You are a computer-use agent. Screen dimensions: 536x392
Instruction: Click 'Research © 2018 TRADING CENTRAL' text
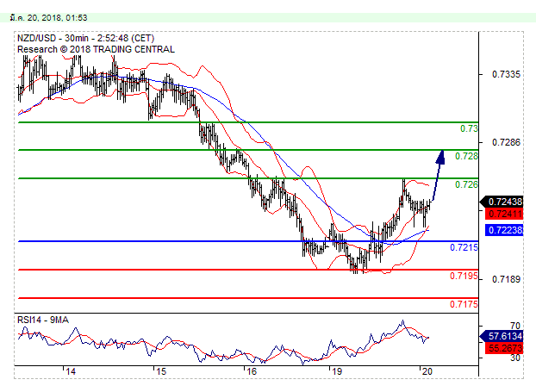coord(96,49)
